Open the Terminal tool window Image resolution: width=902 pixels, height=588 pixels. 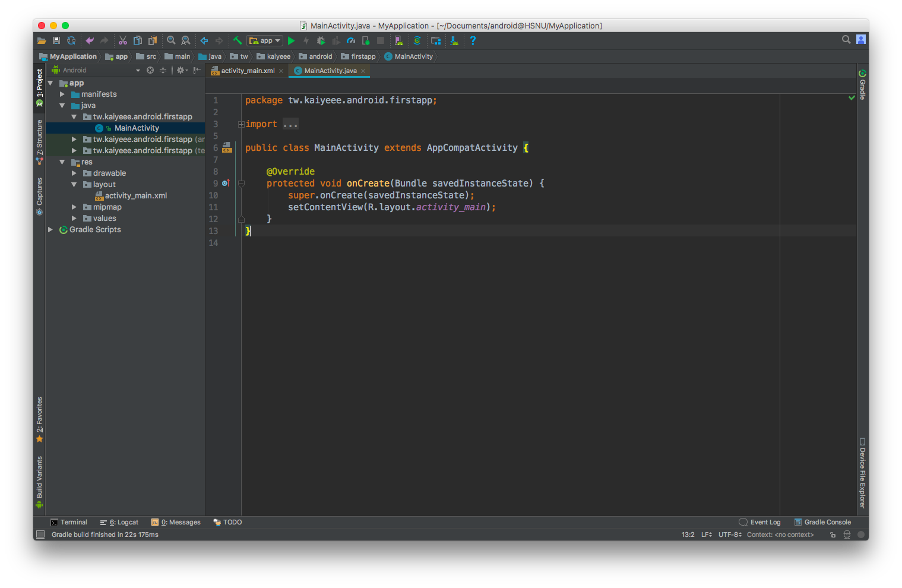pyautogui.click(x=69, y=523)
